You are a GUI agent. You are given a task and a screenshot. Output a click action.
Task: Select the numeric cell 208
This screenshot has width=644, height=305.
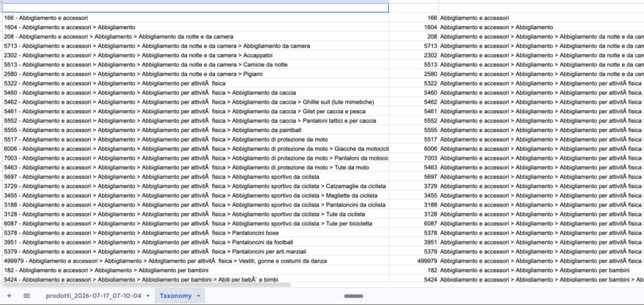point(414,36)
